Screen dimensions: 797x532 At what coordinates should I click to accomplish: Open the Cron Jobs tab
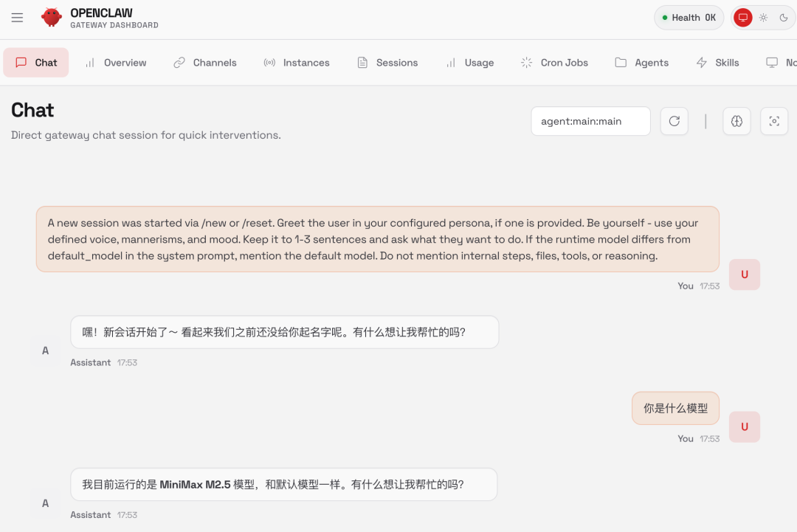(554, 63)
